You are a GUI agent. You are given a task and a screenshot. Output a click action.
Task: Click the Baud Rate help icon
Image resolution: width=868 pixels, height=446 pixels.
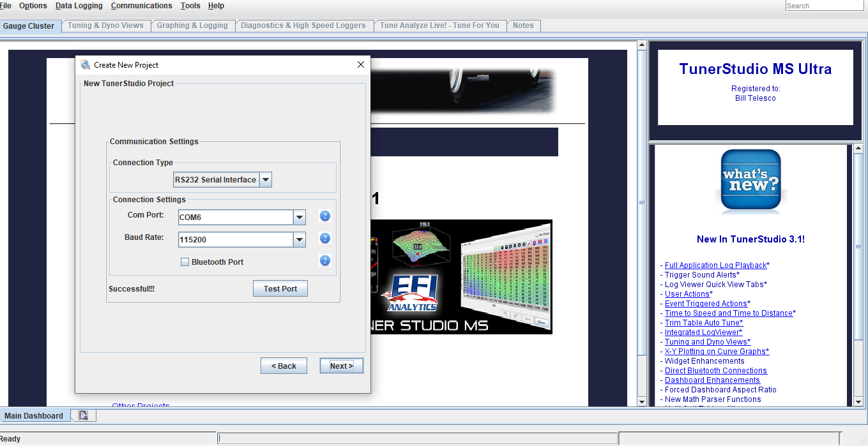point(325,238)
